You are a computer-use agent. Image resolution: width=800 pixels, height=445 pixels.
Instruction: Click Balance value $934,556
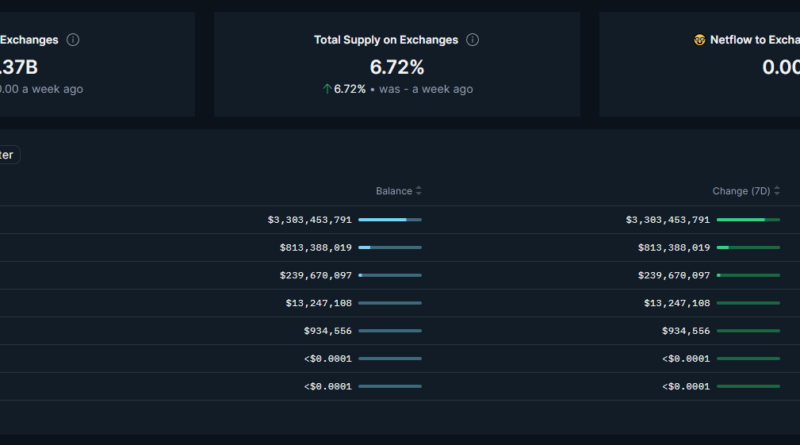(x=327, y=331)
